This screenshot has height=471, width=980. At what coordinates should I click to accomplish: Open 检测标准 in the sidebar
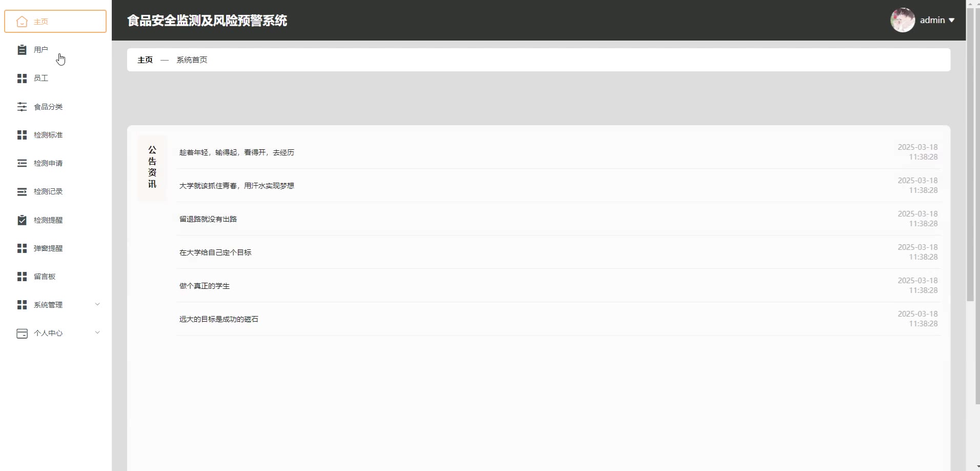[x=55, y=135]
